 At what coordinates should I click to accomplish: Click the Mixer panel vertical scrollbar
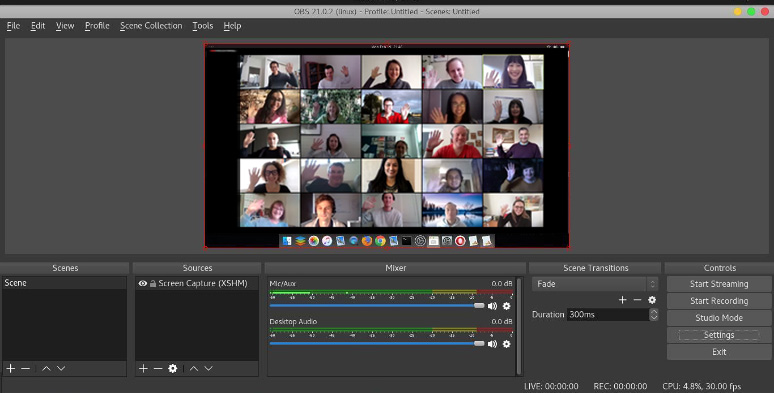[x=518, y=326]
